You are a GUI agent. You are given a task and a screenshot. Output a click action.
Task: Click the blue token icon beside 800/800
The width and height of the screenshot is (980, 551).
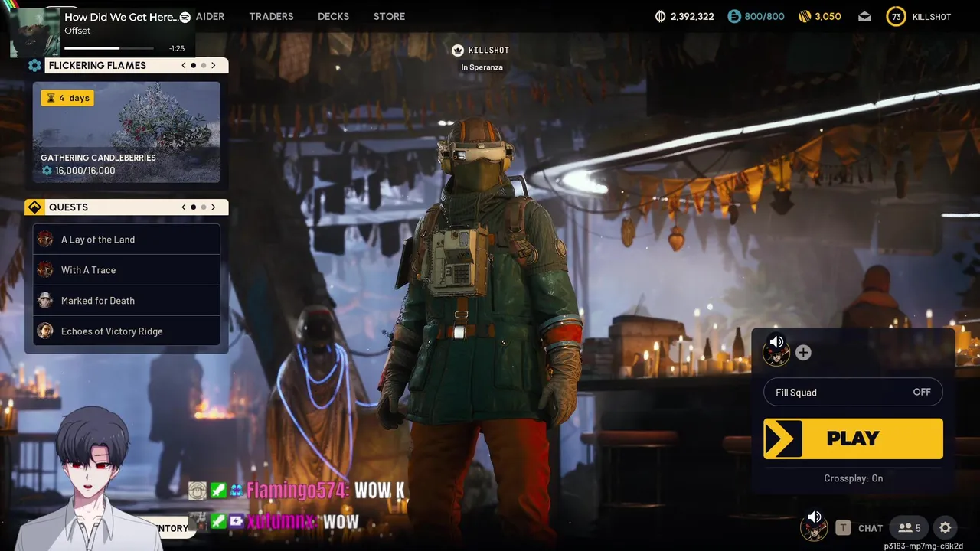(734, 16)
